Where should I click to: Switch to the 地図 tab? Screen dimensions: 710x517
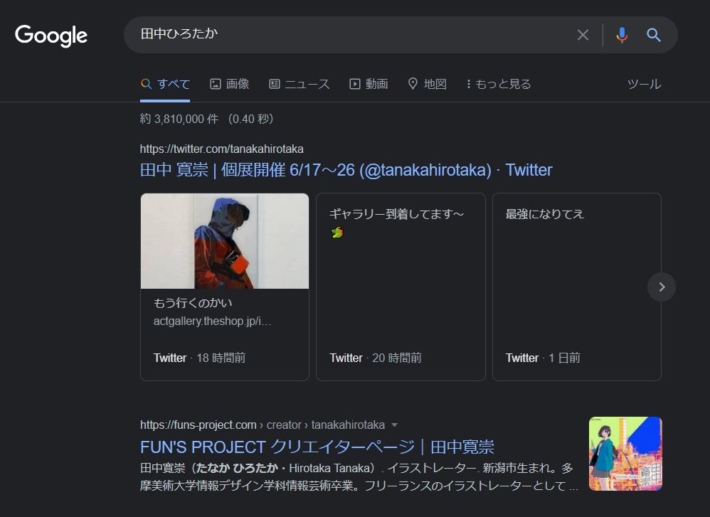tap(427, 84)
